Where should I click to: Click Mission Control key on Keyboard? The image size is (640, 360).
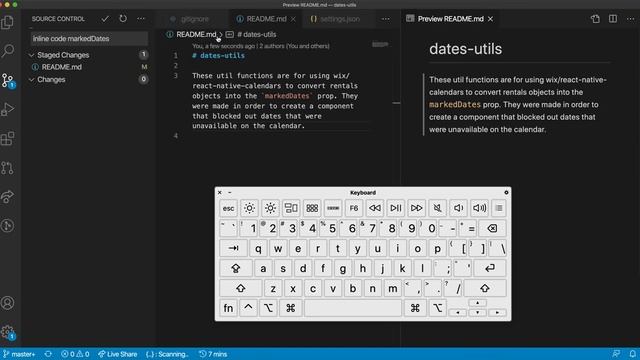[291, 208]
